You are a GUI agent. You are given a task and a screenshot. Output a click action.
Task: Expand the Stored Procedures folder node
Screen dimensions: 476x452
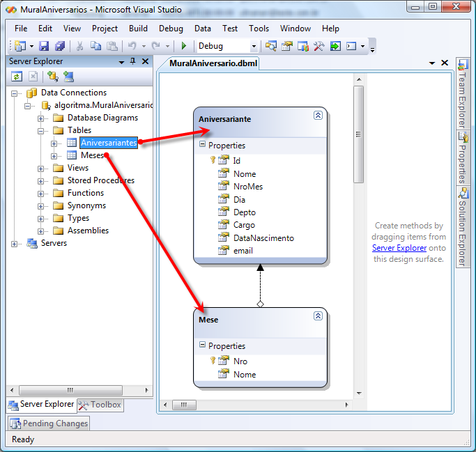tap(42, 180)
